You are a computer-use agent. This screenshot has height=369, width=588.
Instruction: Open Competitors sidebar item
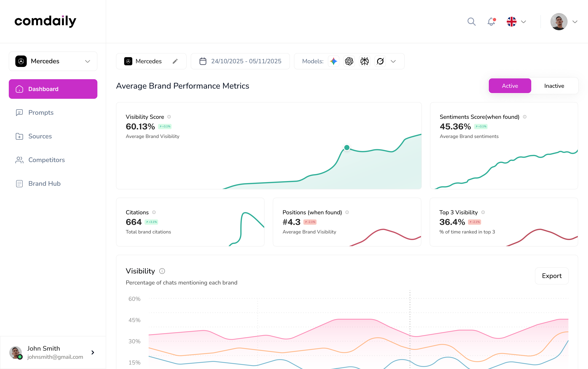[46, 160]
